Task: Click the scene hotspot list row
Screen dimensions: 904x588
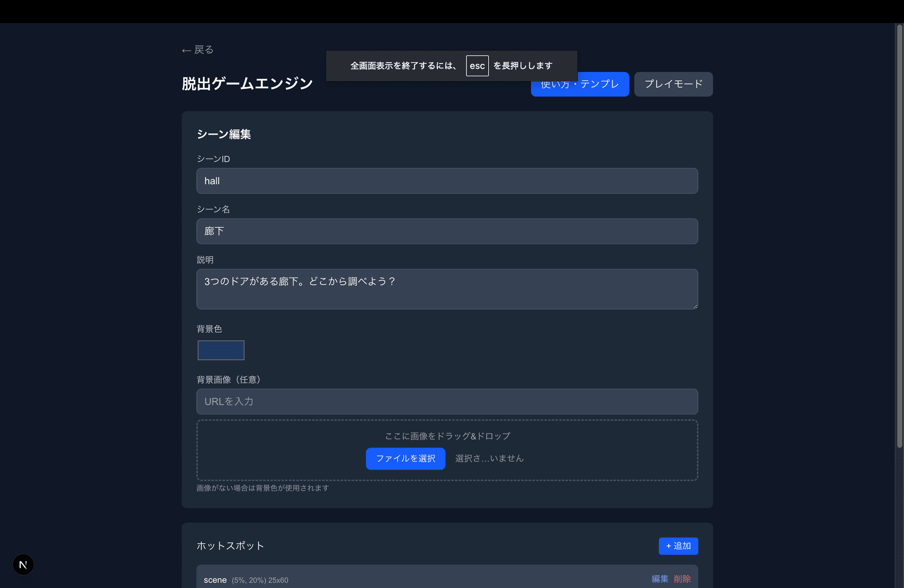Action: tap(441, 579)
